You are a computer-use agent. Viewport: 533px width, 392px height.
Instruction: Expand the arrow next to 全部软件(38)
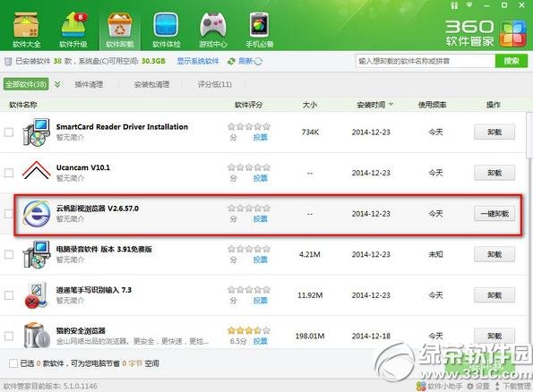click(x=57, y=84)
